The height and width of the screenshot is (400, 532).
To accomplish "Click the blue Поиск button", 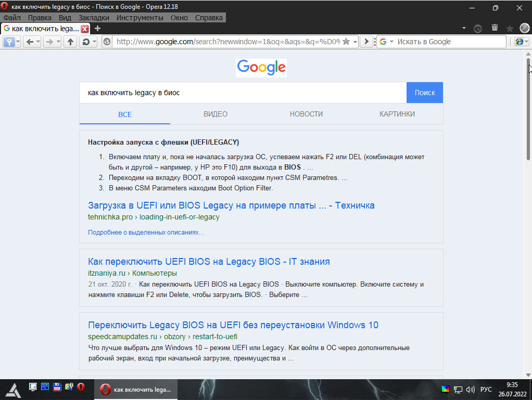I will 425,93.
